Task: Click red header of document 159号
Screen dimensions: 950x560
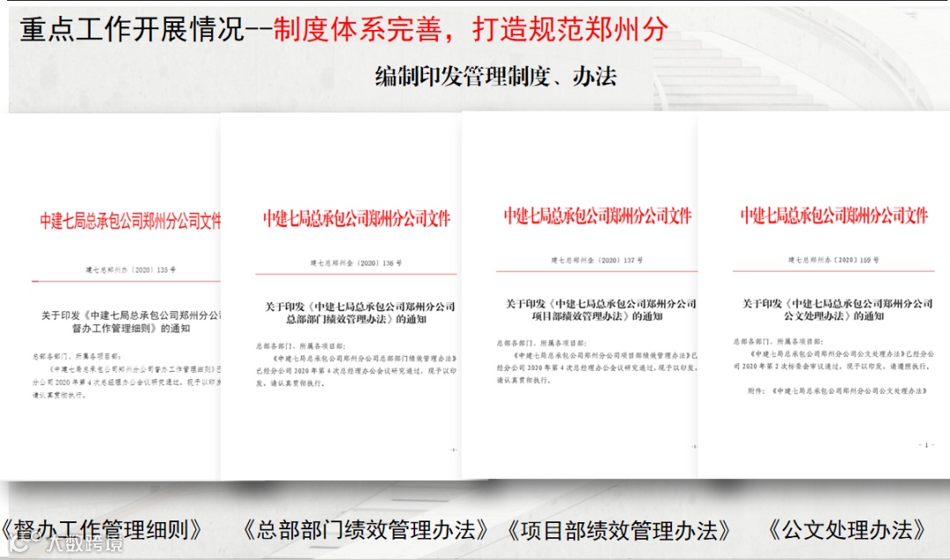Action: tap(834, 215)
